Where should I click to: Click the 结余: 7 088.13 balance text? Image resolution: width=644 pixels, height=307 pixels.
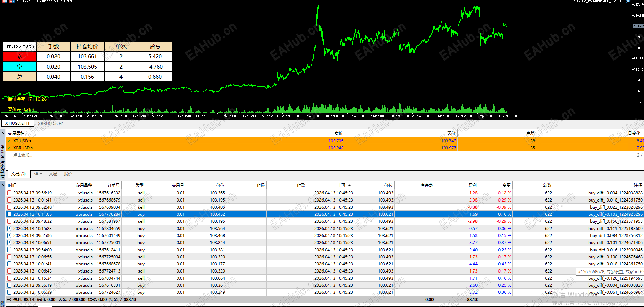(x=123, y=299)
